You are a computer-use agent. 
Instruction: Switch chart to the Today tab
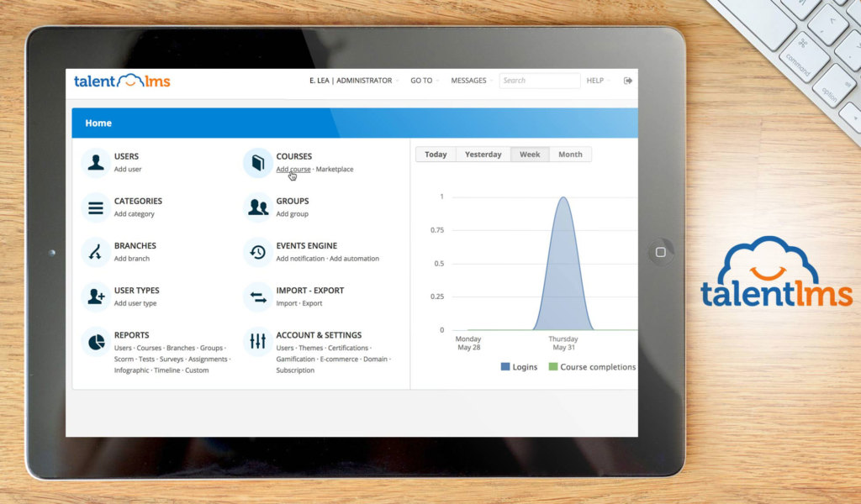point(436,155)
